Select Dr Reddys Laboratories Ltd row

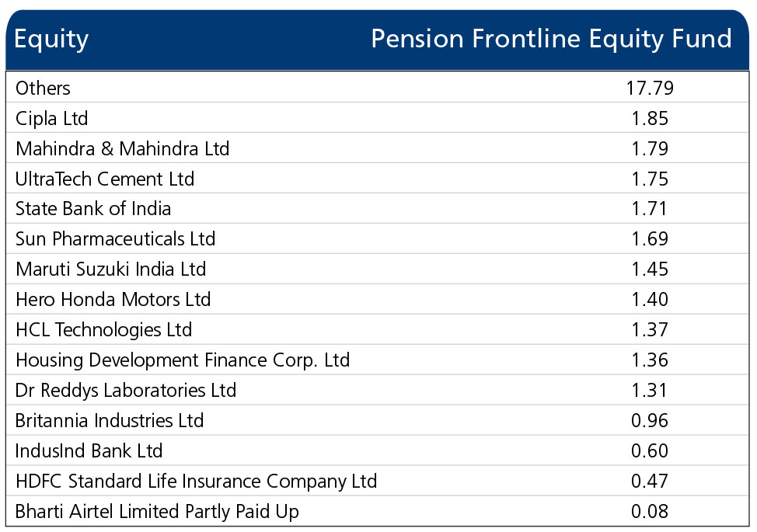378,390
